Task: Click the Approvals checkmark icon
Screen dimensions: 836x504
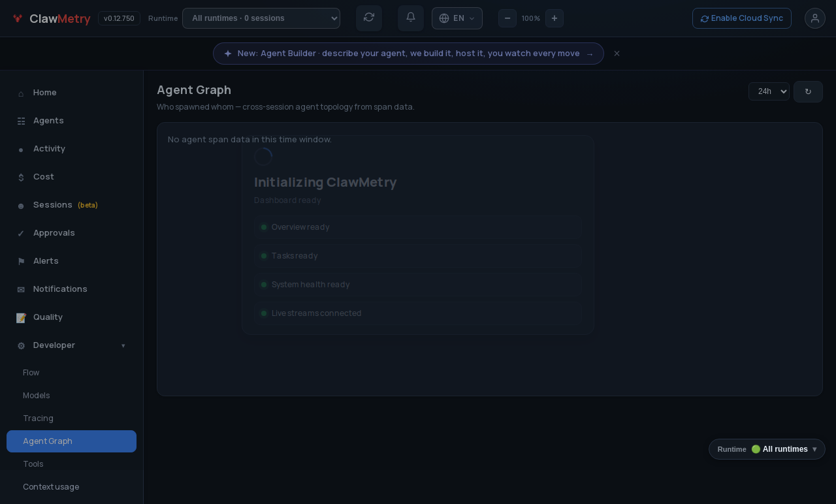Action: (21, 234)
